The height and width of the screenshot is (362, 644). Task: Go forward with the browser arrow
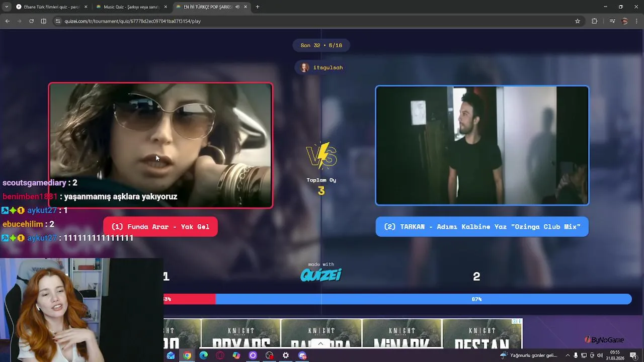(x=20, y=21)
